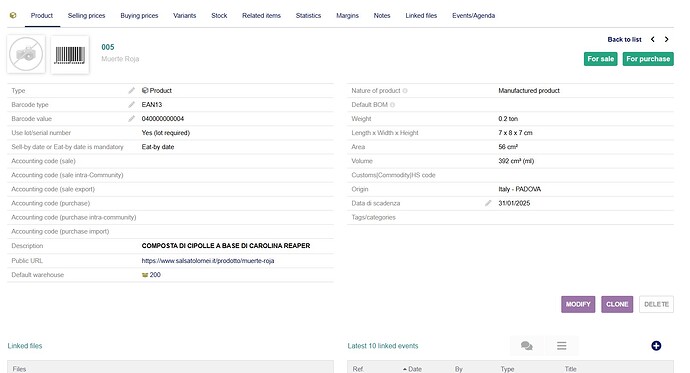Screen dimensions: 690x373
Task: Select the barcode value 040000000004
Action: 163,119
